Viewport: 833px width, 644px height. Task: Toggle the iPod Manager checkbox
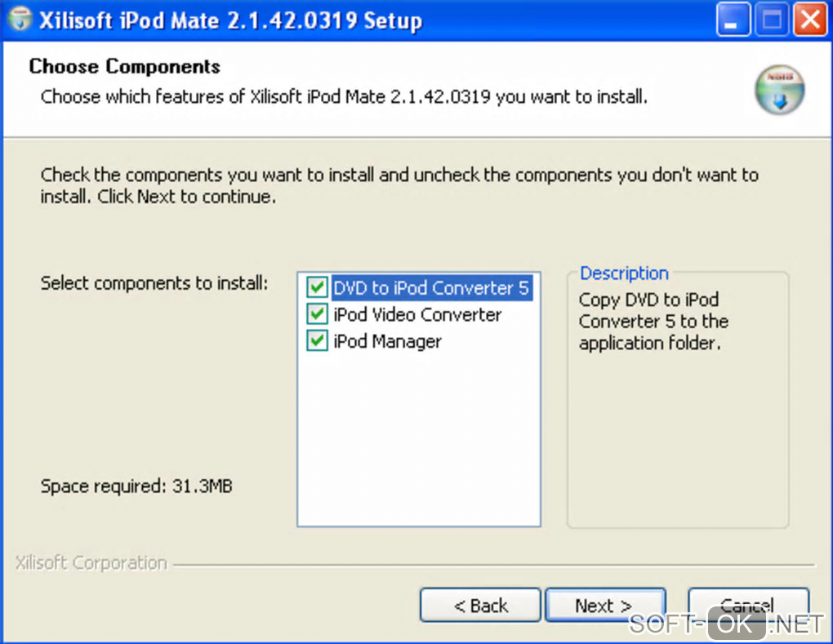[317, 340]
